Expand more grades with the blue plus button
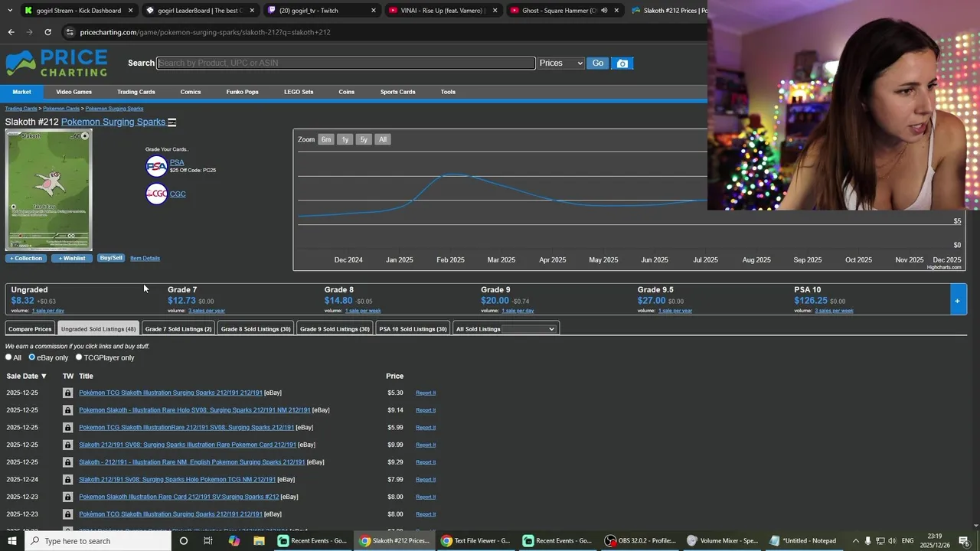The image size is (980, 551). pos(957,300)
